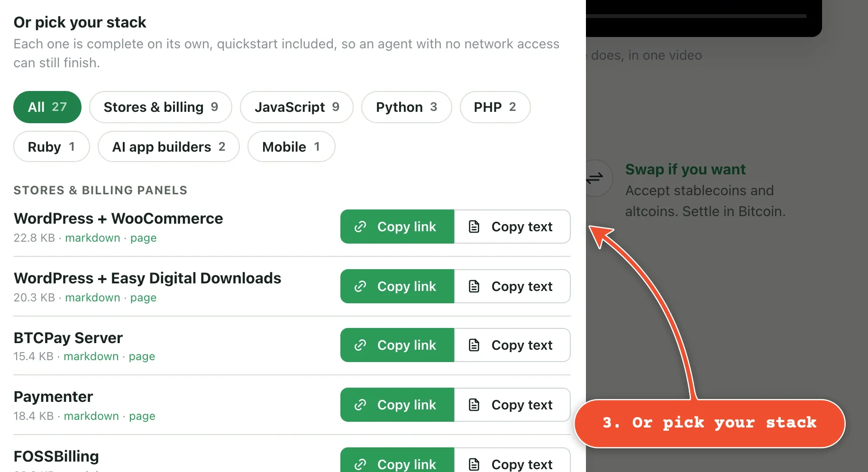Copy text for FOSSBilling

(512, 460)
